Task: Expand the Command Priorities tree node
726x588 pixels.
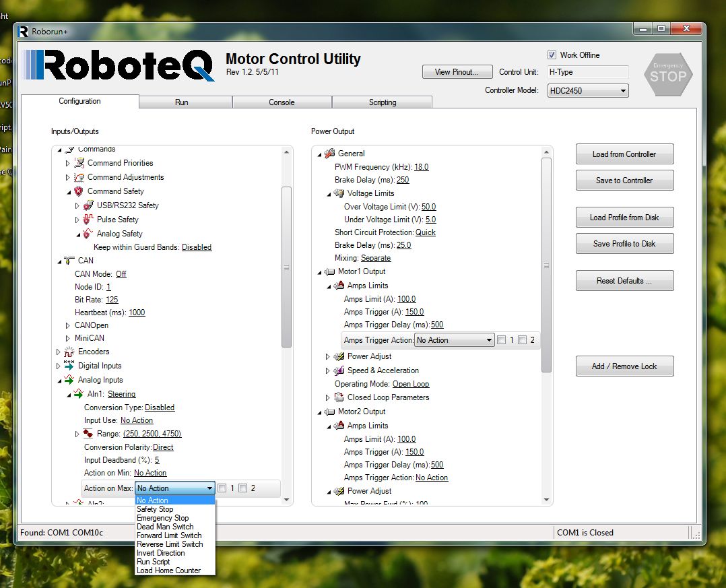Action: tap(67, 163)
